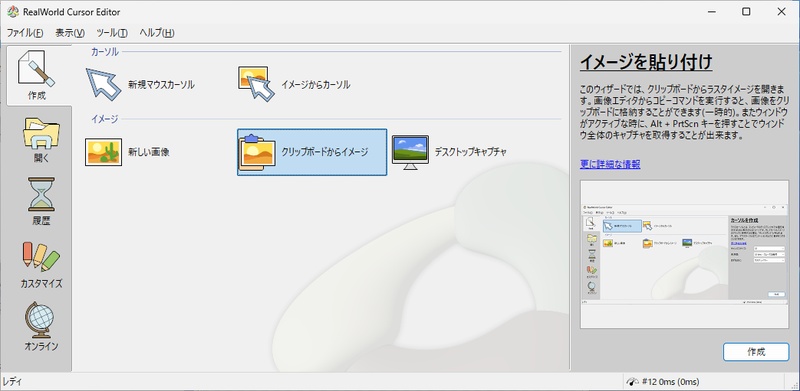Click the 作成 button in wizard panel
The image size is (800, 391).
click(x=756, y=352)
